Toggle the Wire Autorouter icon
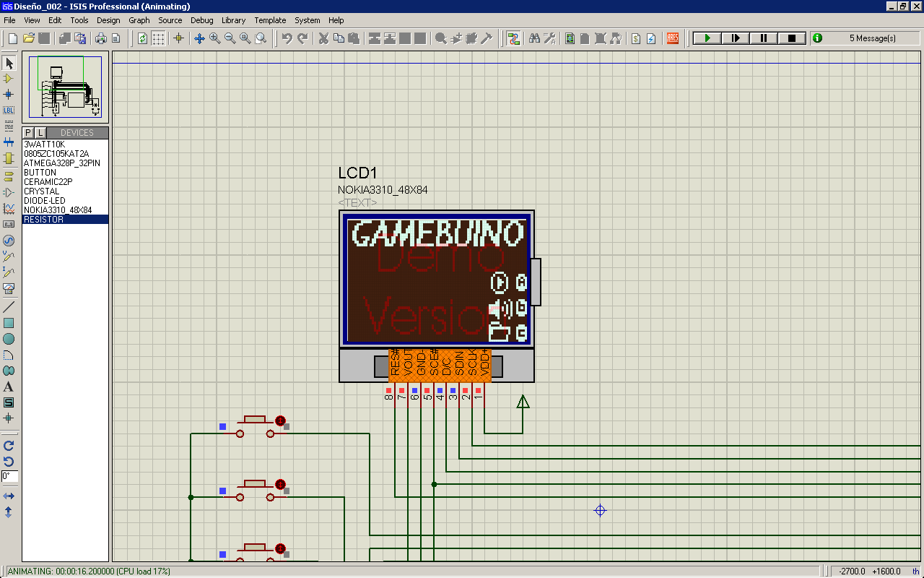 (513, 38)
